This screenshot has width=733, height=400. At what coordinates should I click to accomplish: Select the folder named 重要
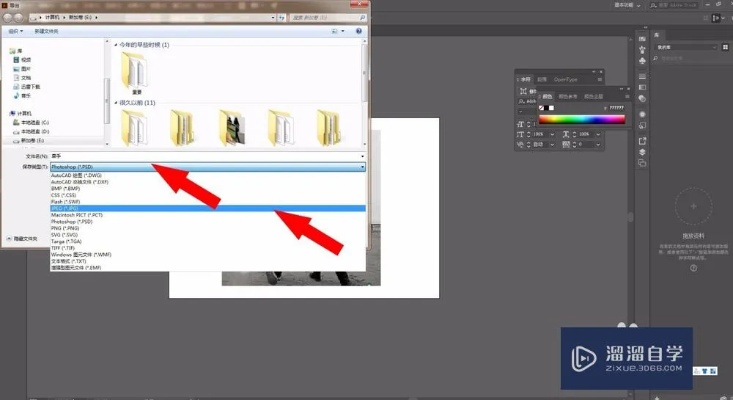(135, 73)
